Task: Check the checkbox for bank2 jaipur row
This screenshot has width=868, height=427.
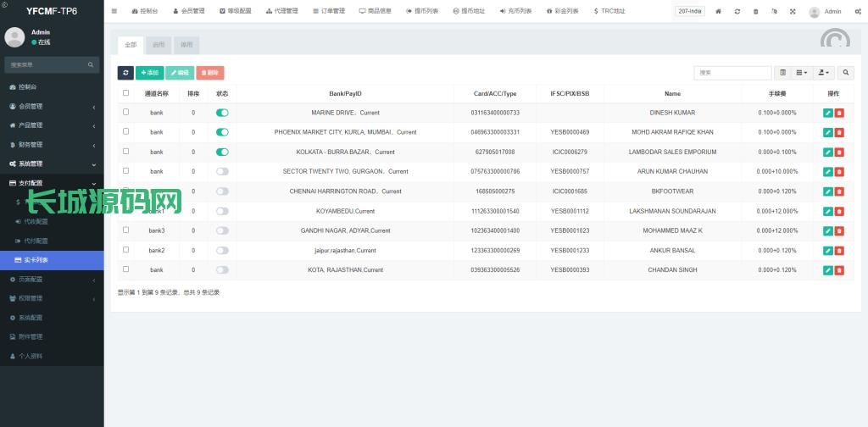Action: [126, 250]
